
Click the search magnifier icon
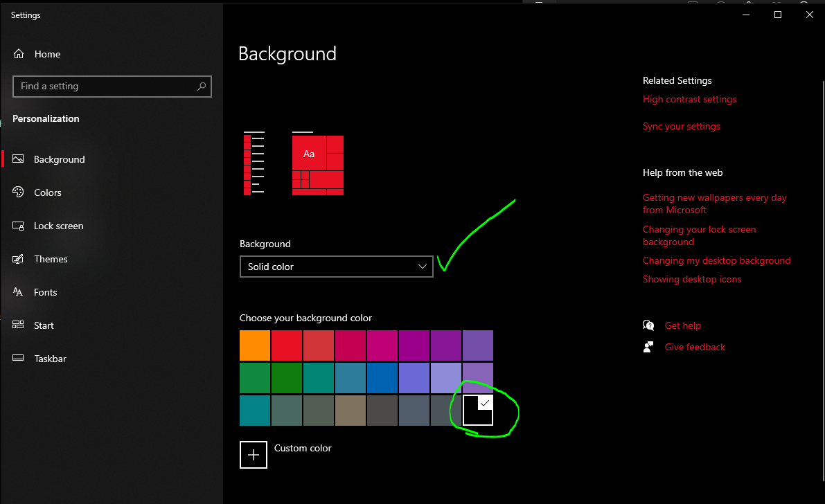point(201,87)
